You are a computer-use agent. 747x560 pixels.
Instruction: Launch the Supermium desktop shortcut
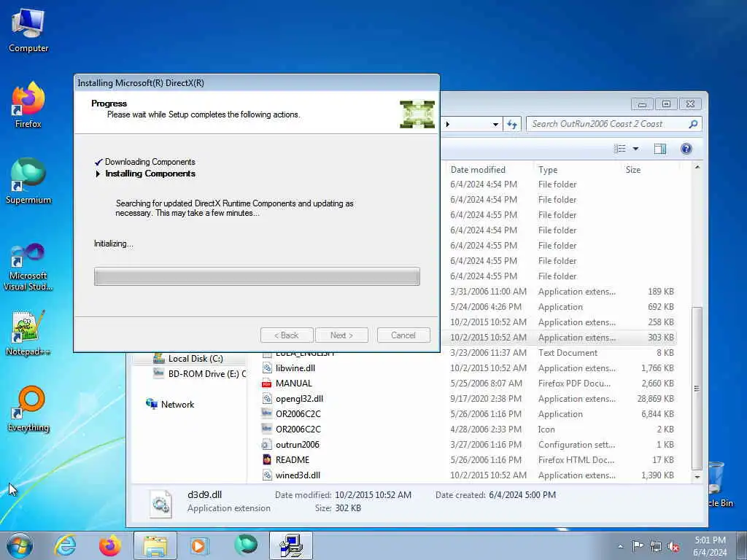tap(28, 181)
